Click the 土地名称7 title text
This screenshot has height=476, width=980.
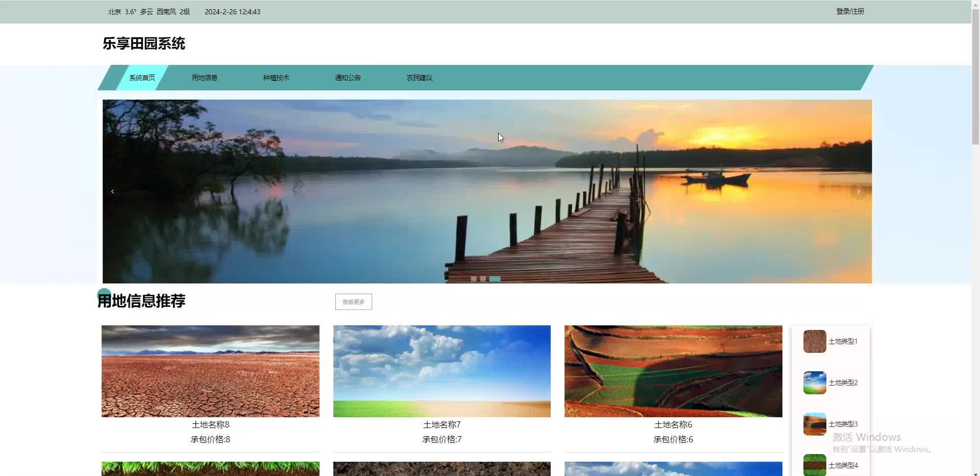[x=442, y=424]
